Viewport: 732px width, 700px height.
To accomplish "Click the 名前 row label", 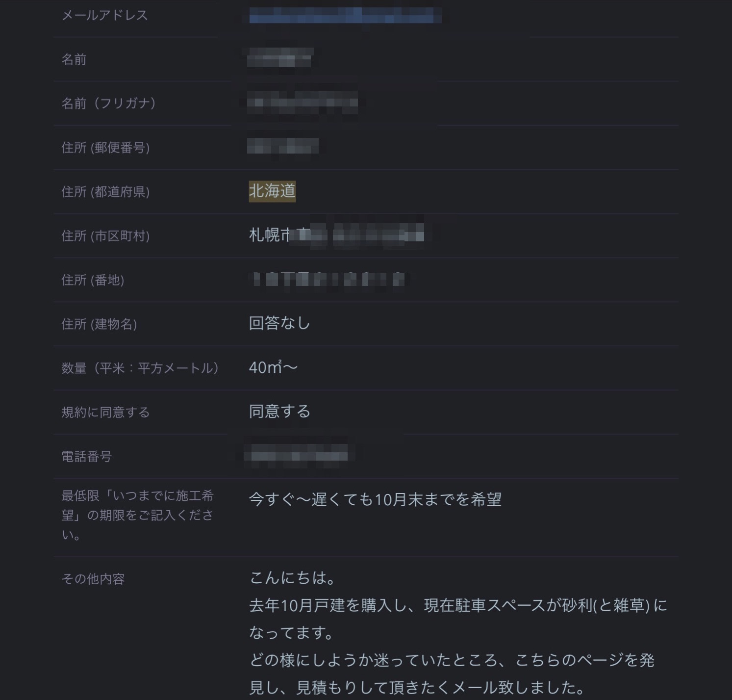I will [74, 59].
